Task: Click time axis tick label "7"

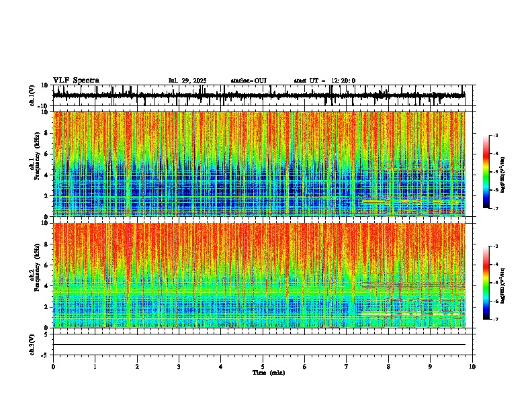Action: 347,367
